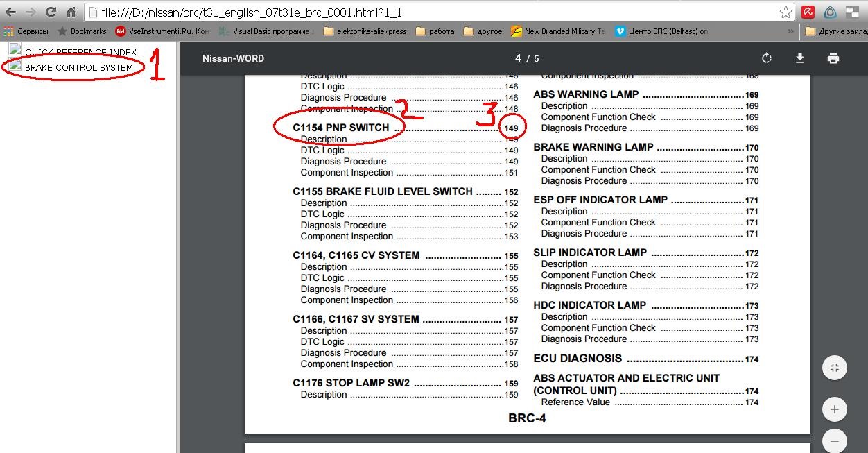This screenshot has height=453, width=868.
Task: Click the red extension icon in toolbar
Action: coord(808,12)
